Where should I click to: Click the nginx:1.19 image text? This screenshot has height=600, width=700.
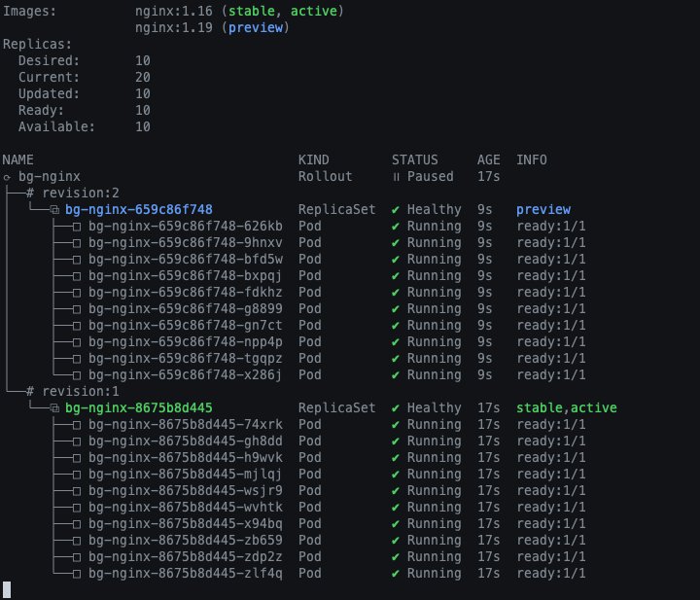[x=174, y=27]
